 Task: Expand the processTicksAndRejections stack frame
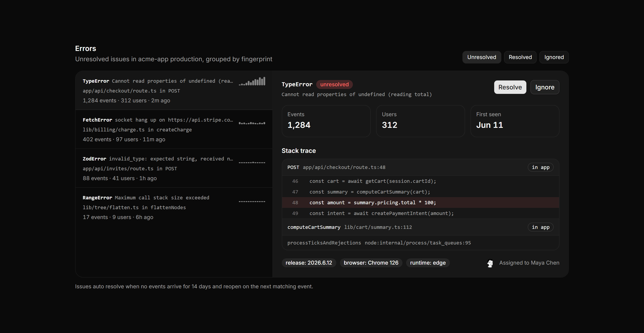pyautogui.click(x=420, y=243)
